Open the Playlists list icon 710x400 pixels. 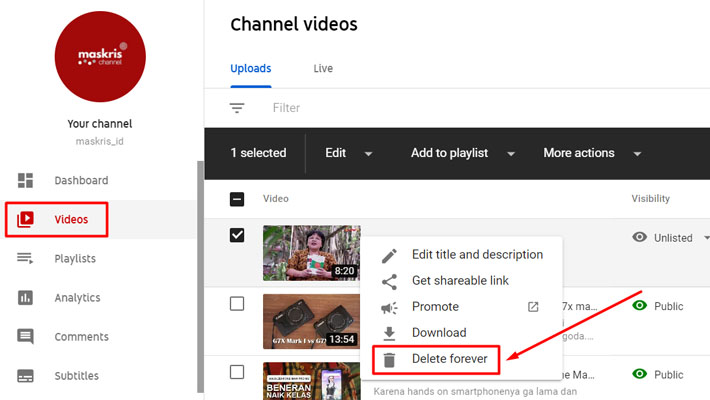(25, 258)
